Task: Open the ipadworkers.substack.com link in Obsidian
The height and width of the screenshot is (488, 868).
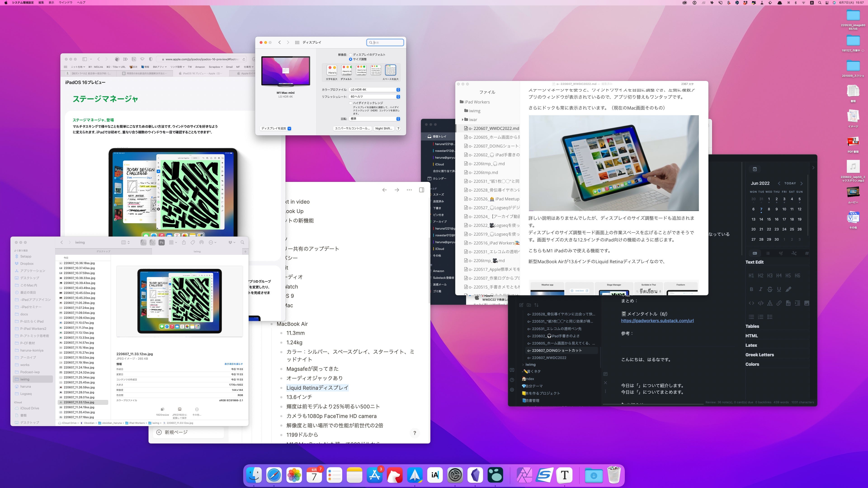Action: (657, 321)
